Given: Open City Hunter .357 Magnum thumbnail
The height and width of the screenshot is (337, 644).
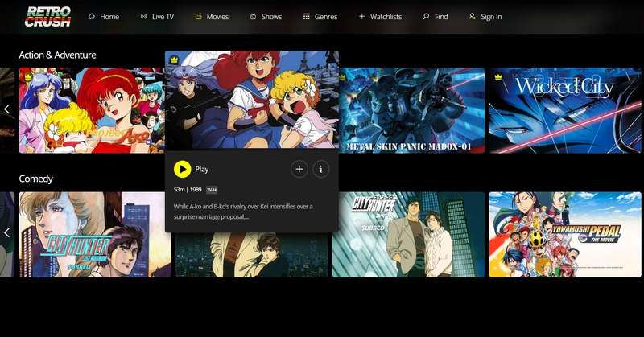Looking at the screenshot, I should pos(95,234).
